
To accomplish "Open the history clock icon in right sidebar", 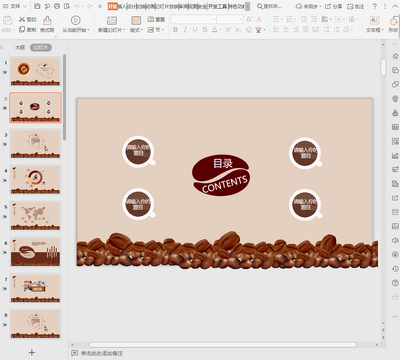I will [x=395, y=269].
